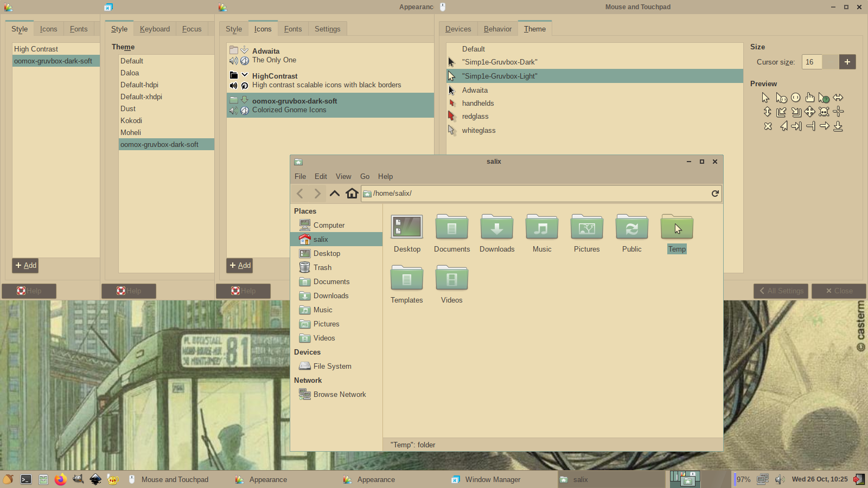This screenshot has height=488, width=868.
Task: Select Adwaita icon theme in Appearance
Action: 330,55
